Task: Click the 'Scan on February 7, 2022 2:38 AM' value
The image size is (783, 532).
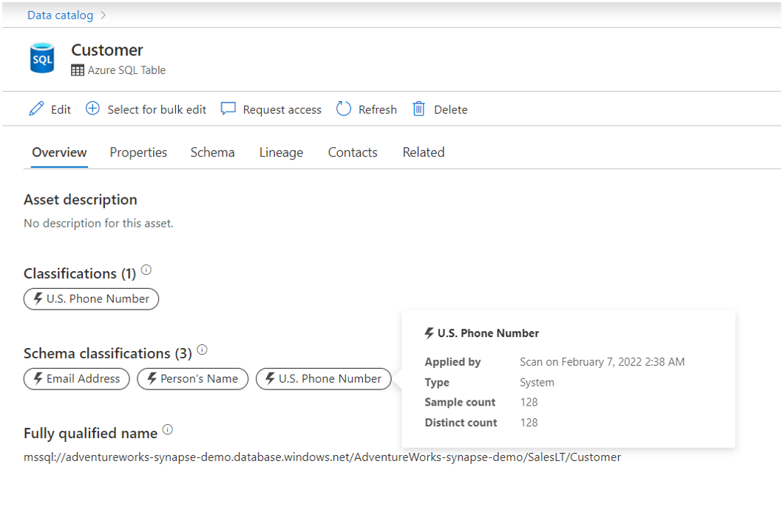Action: (602, 362)
